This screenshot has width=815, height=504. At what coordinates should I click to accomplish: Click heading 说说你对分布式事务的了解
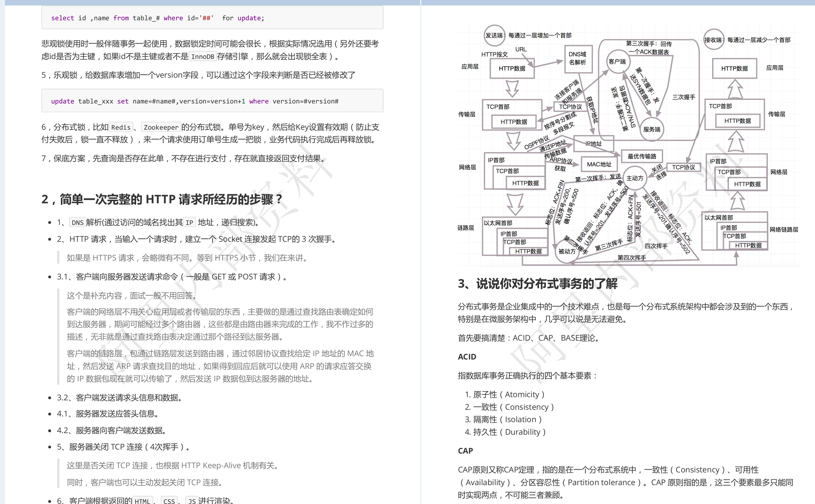coord(537,284)
